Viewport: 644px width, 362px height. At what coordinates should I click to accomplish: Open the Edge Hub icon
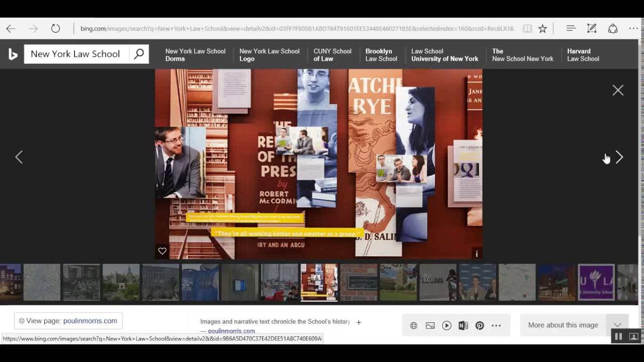tap(571, 29)
